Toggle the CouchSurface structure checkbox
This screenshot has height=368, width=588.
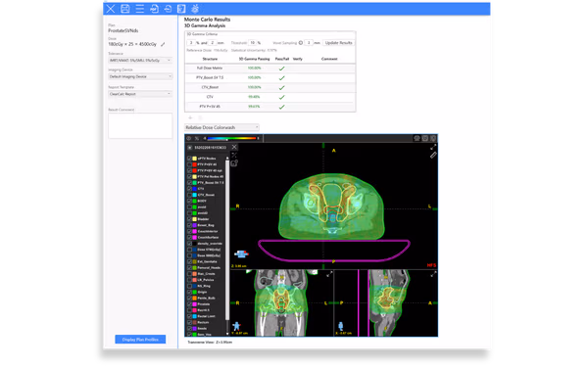coord(189,238)
